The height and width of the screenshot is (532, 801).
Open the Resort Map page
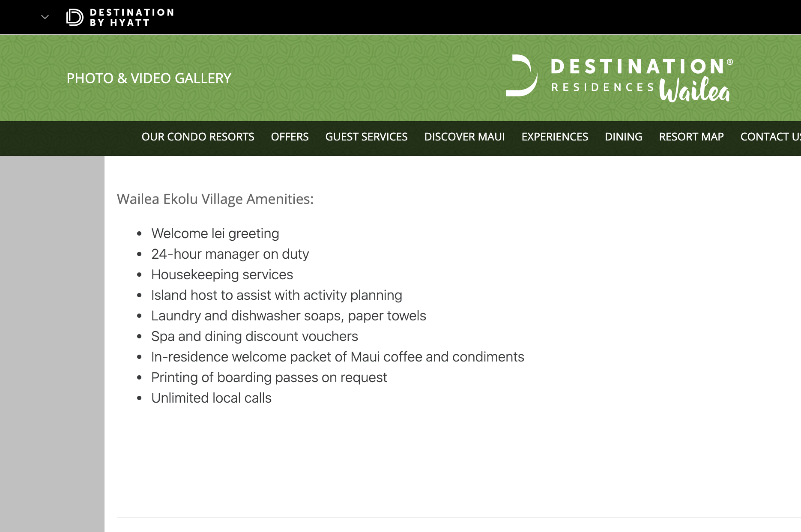coord(691,137)
